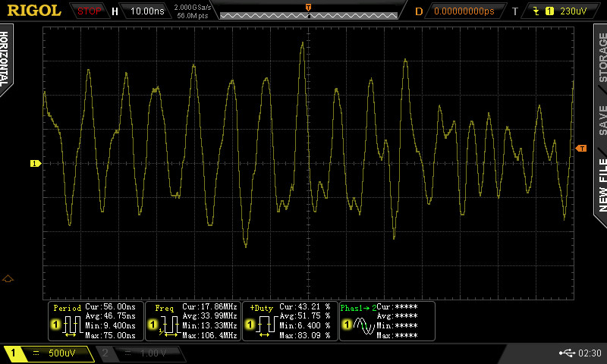The height and width of the screenshot is (364, 607).
Task: Open the NEW FILE side menu item
Action: click(x=602, y=185)
